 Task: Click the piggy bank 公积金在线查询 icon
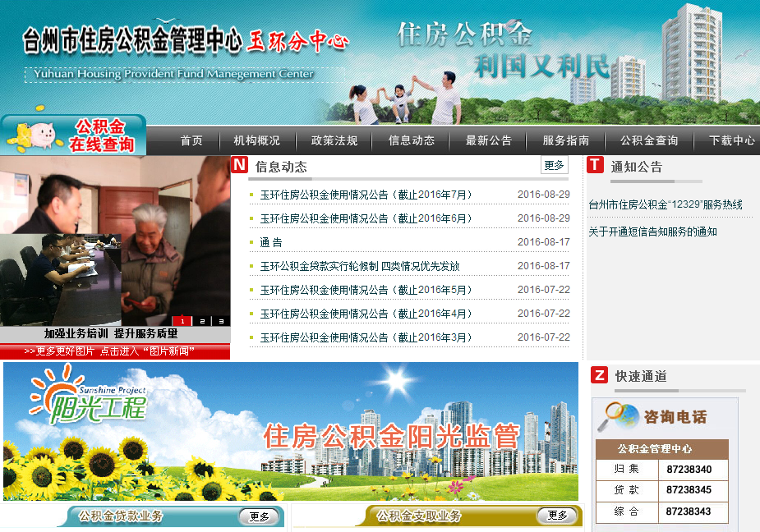[37, 135]
